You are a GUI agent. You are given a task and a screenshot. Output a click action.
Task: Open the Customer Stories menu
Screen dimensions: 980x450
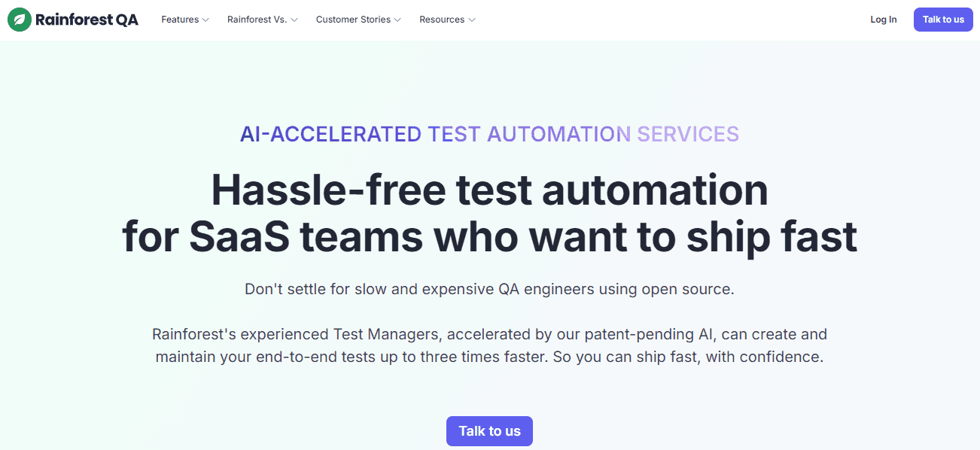click(x=353, y=20)
